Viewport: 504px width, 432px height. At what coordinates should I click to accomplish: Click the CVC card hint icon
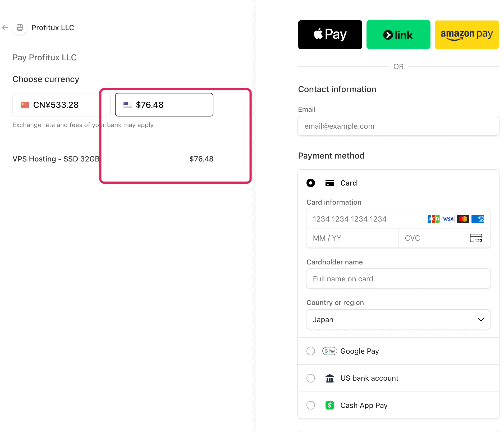[x=476, y=238]
